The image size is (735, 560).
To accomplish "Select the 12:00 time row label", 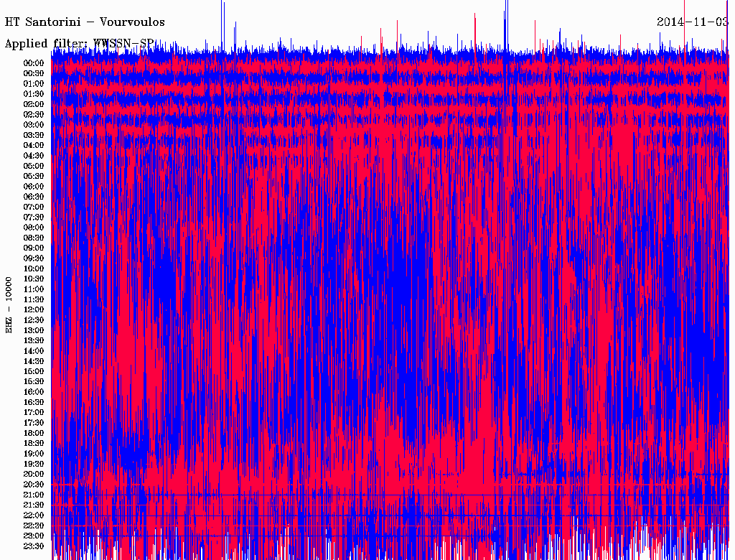I will point(34,309).
